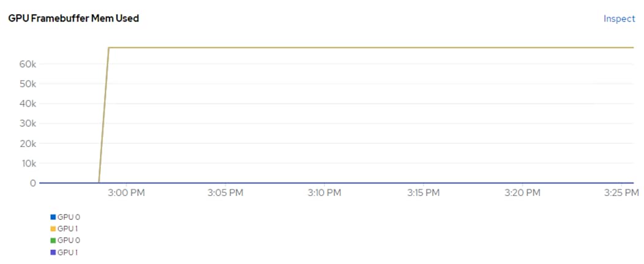
Task: Click the purple baseline at zero
Action: pyautogui.click(x=337, y=183)
